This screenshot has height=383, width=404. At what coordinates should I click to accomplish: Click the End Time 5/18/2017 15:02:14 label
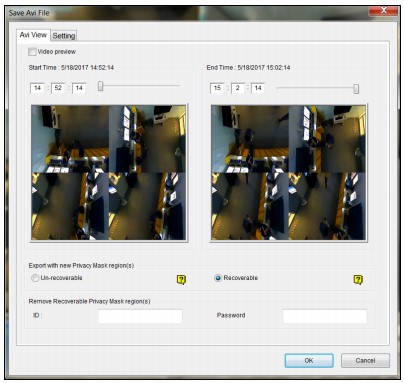pyautogui.click(x=248, y=68)
